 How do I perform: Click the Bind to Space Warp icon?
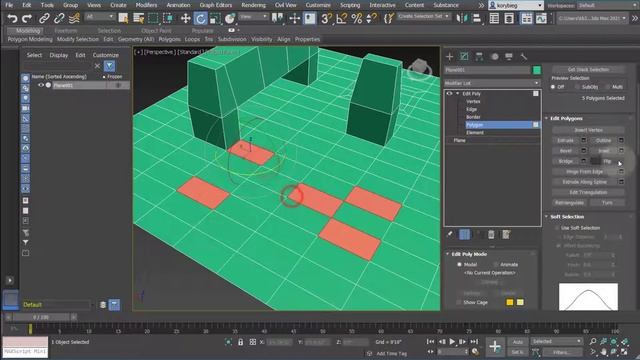(74, 18)
